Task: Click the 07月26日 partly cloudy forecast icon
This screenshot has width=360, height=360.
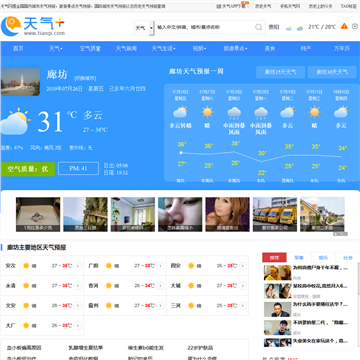Action: (x=180, y=112)
